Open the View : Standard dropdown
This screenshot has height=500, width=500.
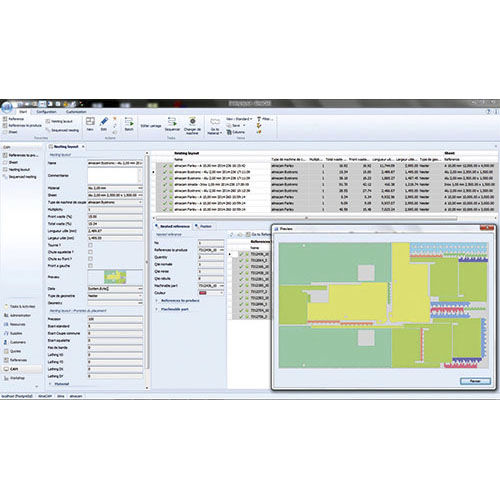coord(240,119)
